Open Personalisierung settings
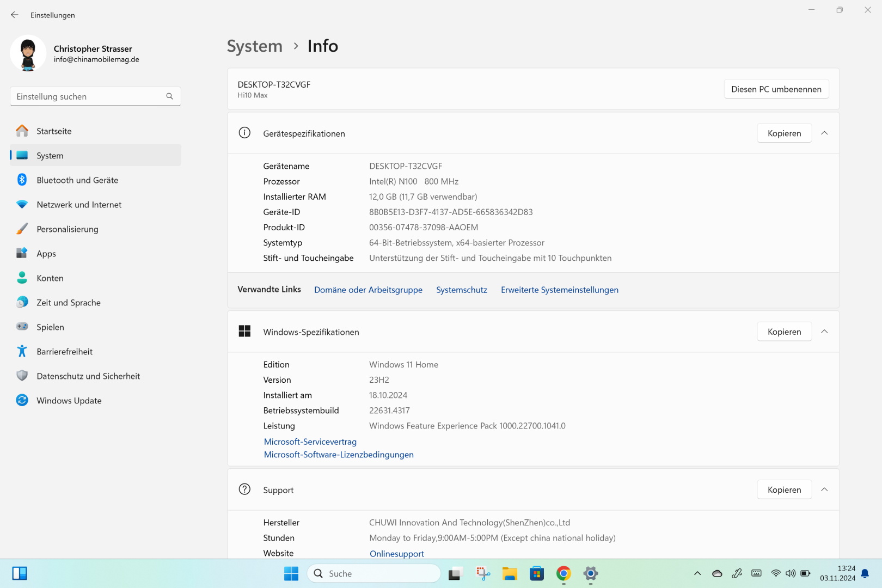882x588 pixels. [95, 229]
